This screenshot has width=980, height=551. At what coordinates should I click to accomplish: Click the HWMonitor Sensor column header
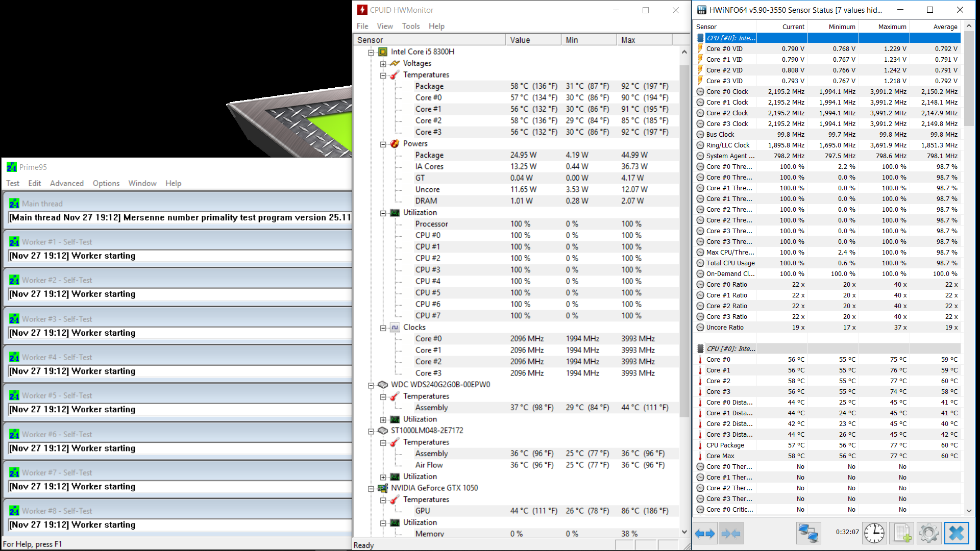point(429,40)
